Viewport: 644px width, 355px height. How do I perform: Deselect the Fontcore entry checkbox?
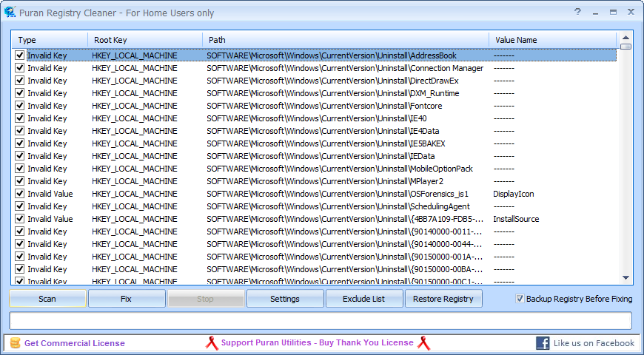19,106
